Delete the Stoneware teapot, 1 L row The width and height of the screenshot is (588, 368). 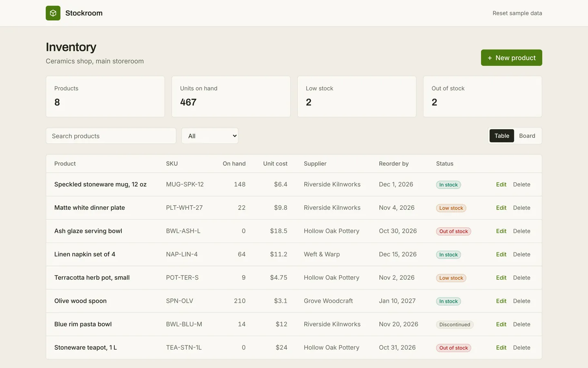[521, 348]
